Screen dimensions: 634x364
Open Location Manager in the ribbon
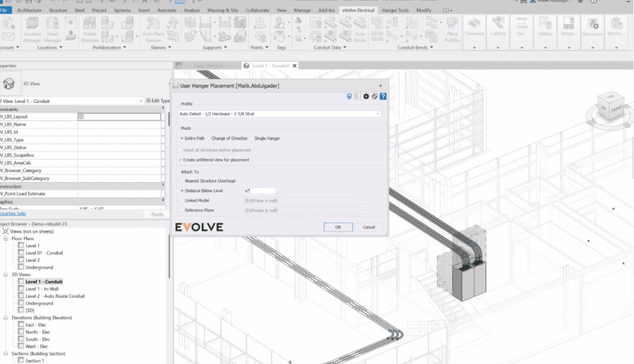pyautogui.click(x=33, y=30)
